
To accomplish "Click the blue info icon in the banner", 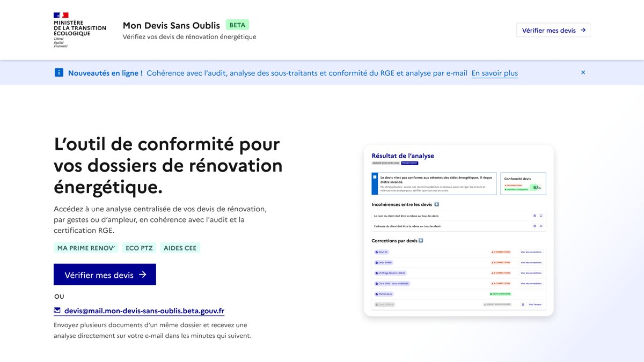I will click(x=59, y=72).
